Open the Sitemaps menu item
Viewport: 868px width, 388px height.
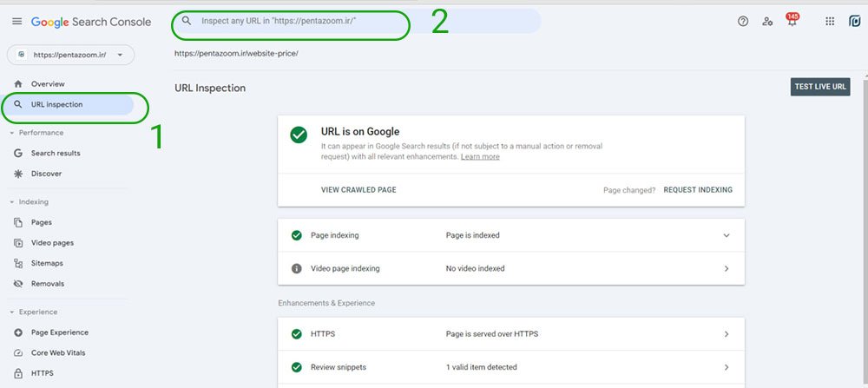[x=47, y=263]
